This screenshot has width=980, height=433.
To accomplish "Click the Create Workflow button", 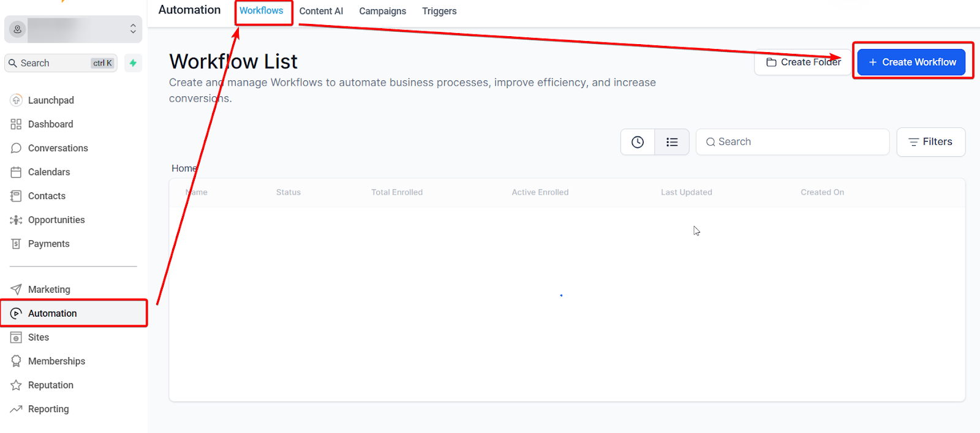I will pyautogui.click(x=911, y=62).
